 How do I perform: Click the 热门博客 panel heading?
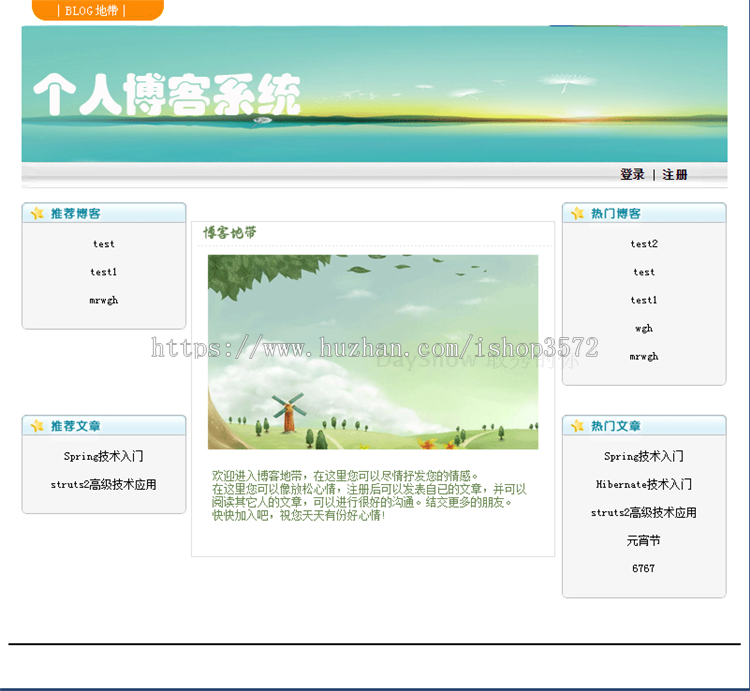pos(616,213)
